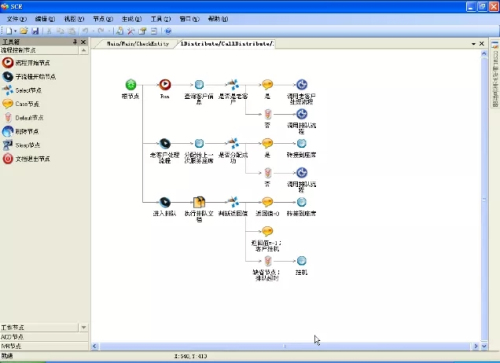Select the Run node on canvas
Screen dimensions: 500x363
[x=165, y=85]
